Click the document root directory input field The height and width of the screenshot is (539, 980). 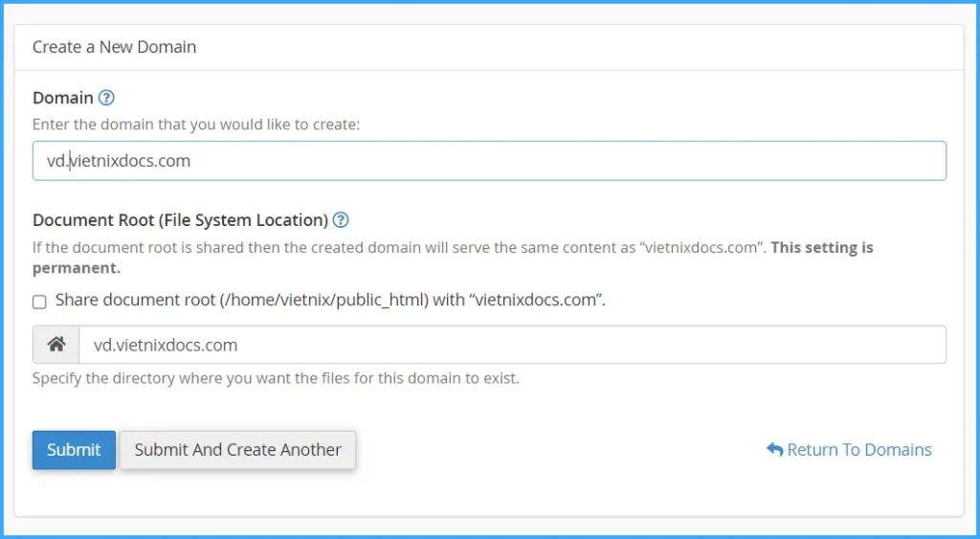511,345
